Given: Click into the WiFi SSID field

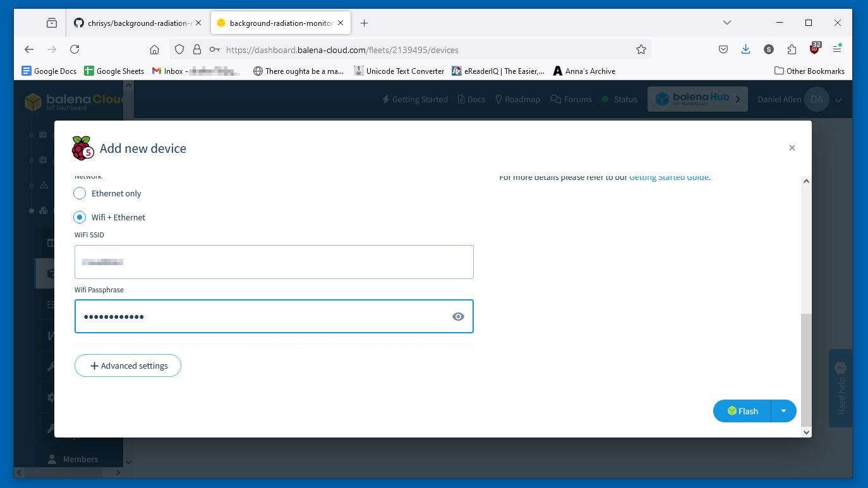Looking at the screenshot, I should coord(274,262).
